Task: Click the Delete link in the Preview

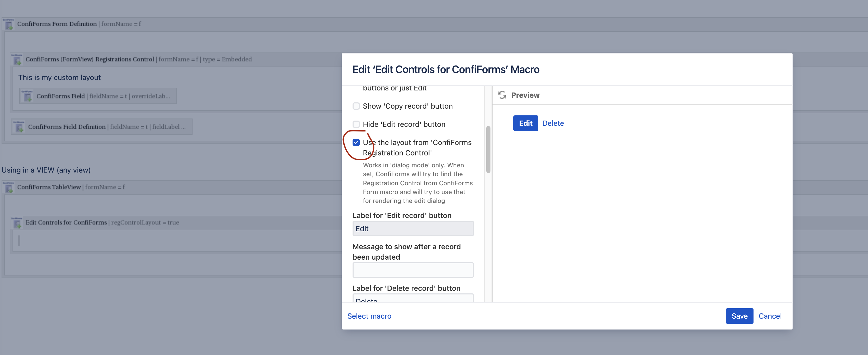Action: tap(553, 123)
